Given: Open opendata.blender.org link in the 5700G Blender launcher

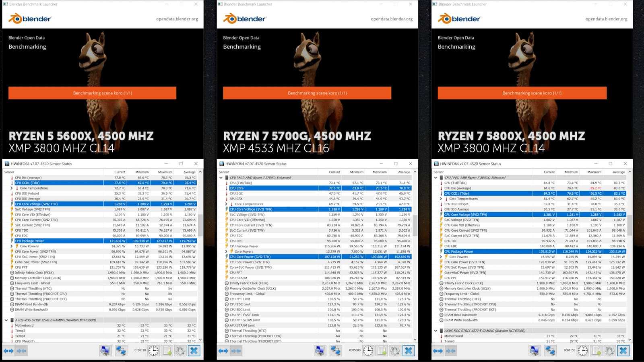Looking at the screenshot, I should 392,19.
